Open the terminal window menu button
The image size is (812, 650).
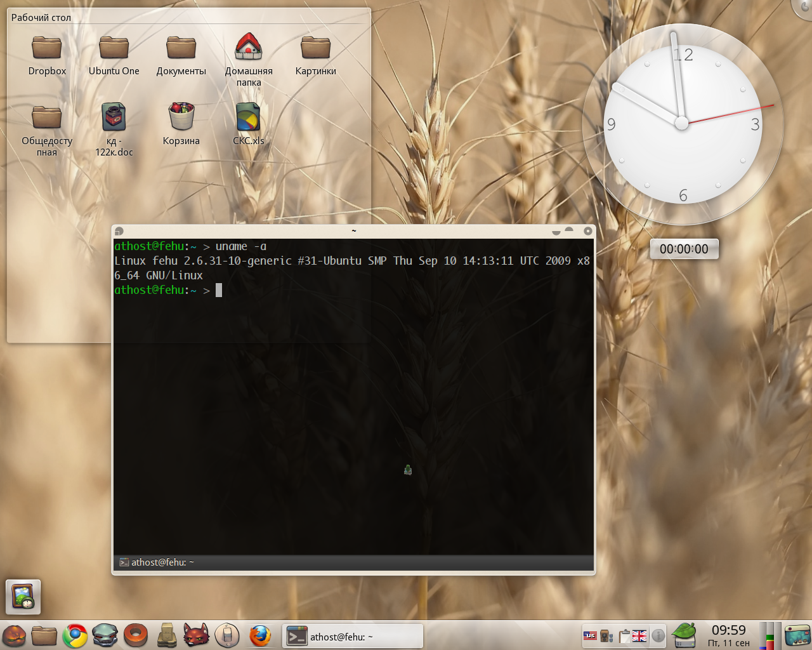[119, 232]
